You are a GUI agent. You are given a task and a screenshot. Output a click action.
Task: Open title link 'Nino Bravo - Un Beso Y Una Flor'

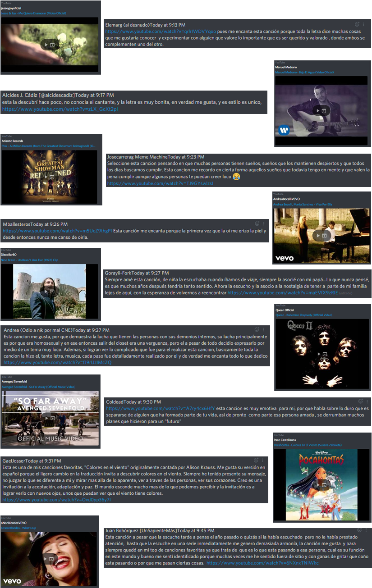[x=30, y=260]
